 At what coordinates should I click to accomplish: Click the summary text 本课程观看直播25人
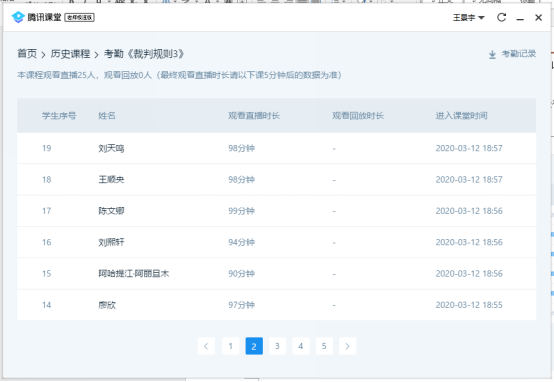[57, 75]
